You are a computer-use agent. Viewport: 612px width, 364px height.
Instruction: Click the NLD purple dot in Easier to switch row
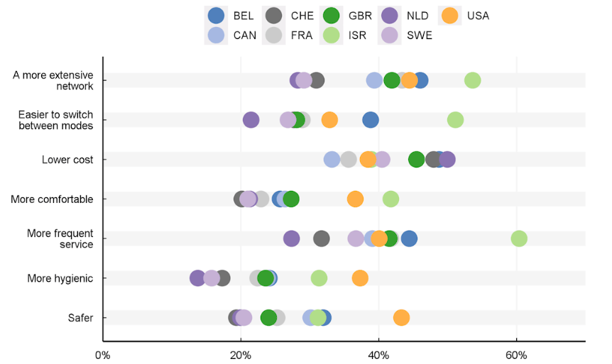coord(251,120)
